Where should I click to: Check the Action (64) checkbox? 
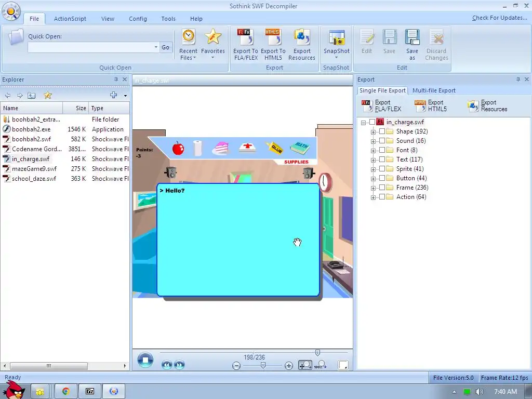382,197
